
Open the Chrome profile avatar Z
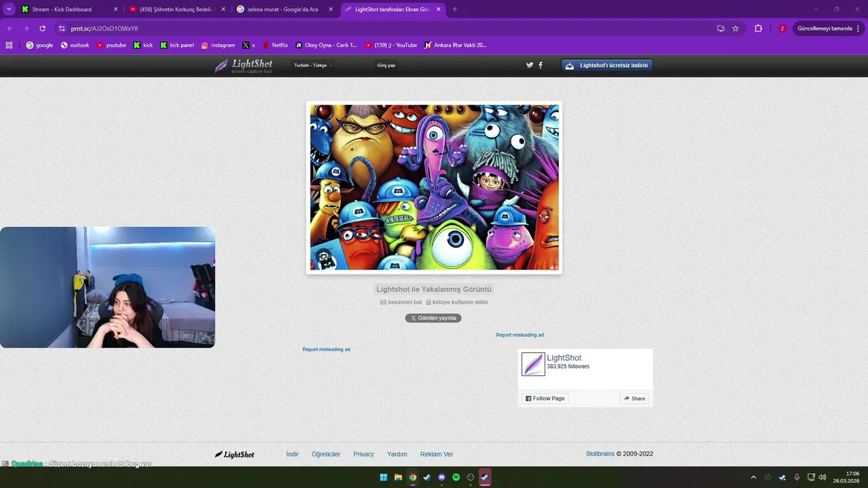pyautogui.click(x=782, y=28)
